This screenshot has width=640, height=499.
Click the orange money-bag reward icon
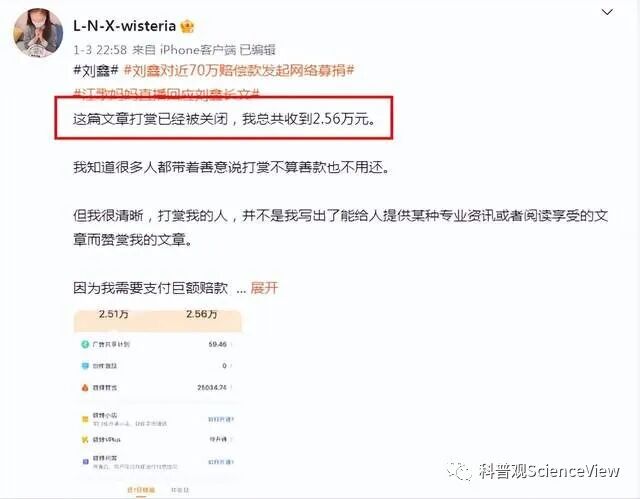(85, 387)
